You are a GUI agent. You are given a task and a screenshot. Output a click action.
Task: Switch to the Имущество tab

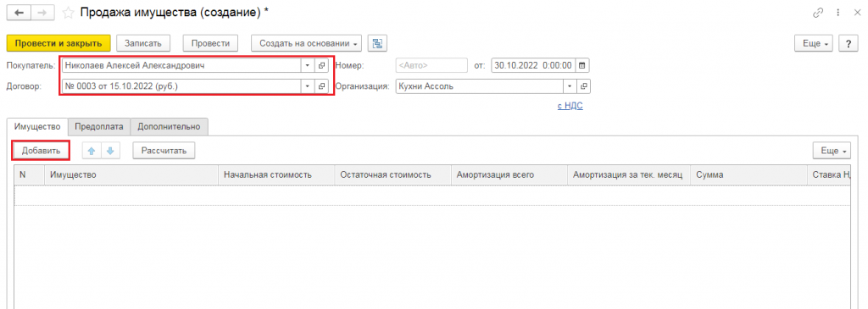(x=37, y=126)
